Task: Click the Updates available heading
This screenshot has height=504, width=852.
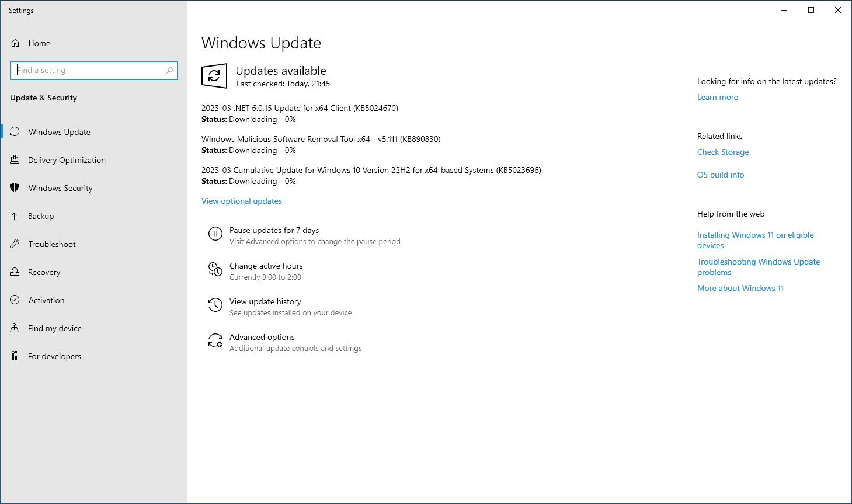Action: [281, 71]
